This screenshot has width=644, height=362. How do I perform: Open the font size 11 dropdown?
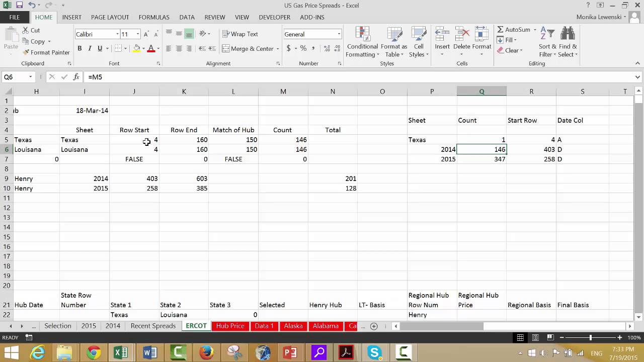(137, 34)
